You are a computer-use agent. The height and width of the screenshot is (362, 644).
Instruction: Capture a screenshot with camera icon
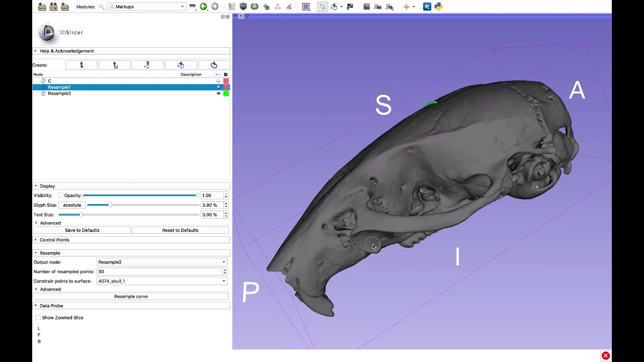click(366, 7)
